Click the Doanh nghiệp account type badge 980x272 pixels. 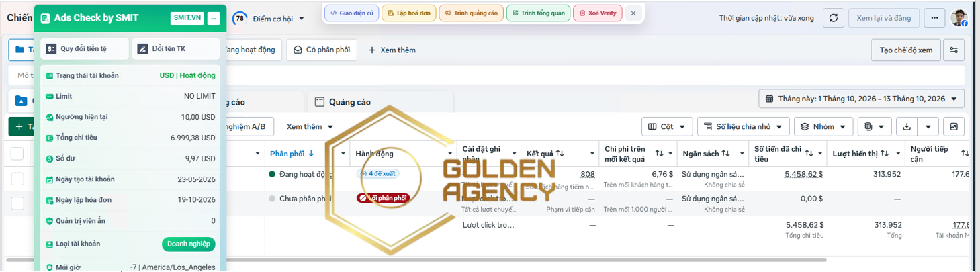pyautogui.click(x=188, y=244)
